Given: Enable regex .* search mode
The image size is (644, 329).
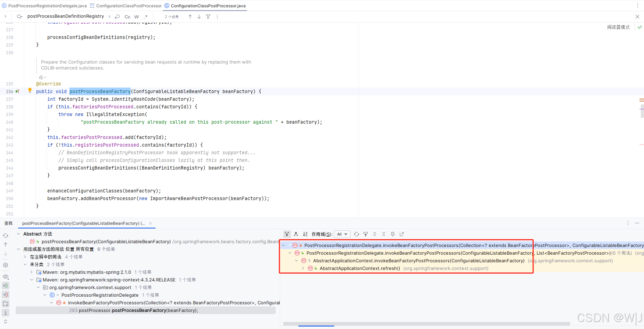Looking at the screenshot, I should [x=146, y=16].
